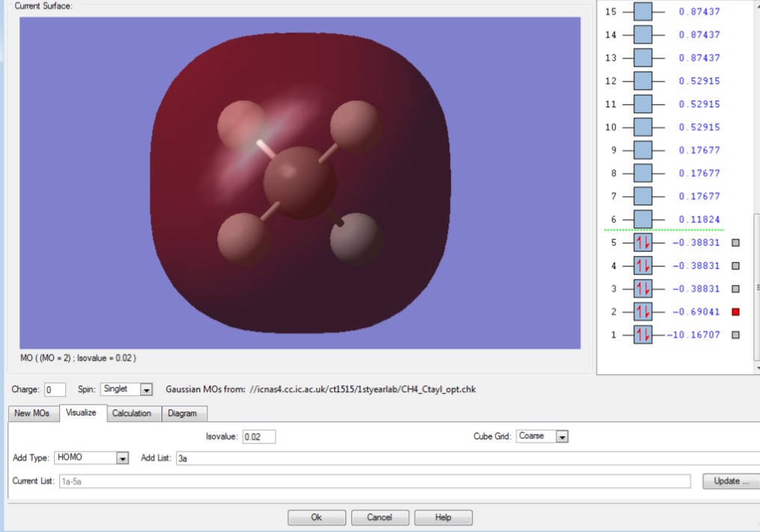This screenshot has width=760, height=532.
Task: Pick virtual orbital 9 box
Action: point(643,150)
